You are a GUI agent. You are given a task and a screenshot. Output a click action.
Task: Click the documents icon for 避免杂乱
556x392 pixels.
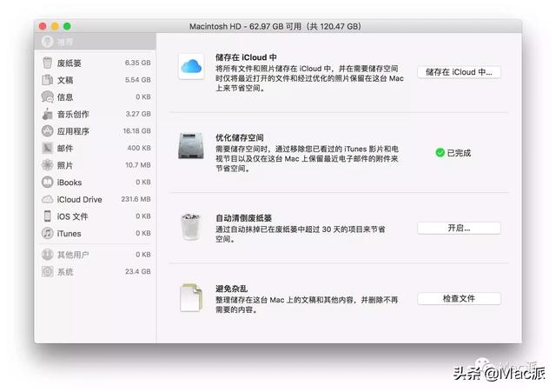[x=191, y=297]
